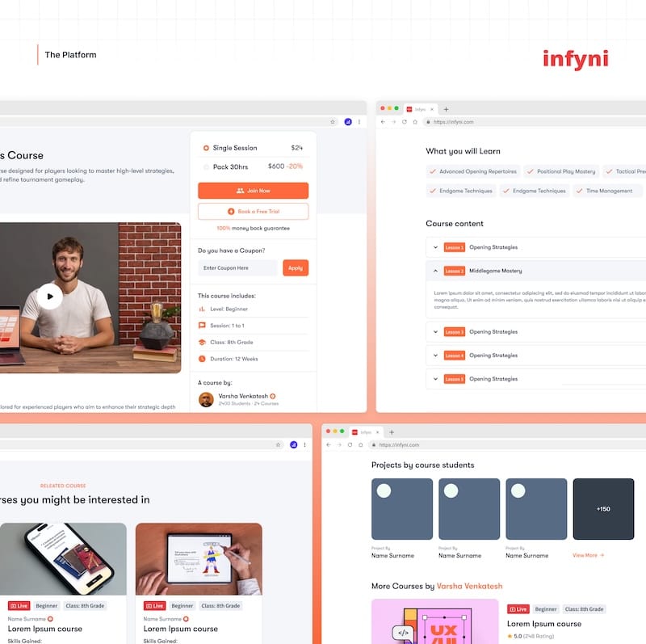Reload the page in the What you will Learn window
This screenshot has height=644, width=646.
[x=405, y=122]
